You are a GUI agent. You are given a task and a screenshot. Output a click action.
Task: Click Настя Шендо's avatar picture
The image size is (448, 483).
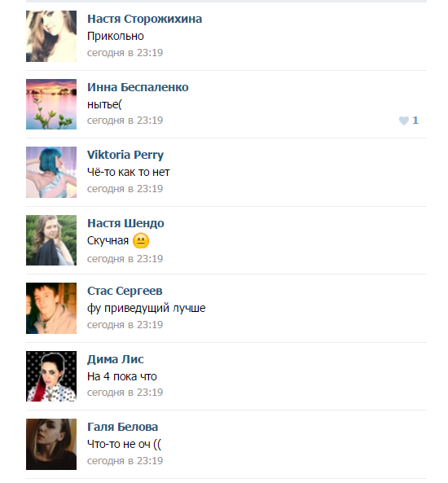[51, 240]
